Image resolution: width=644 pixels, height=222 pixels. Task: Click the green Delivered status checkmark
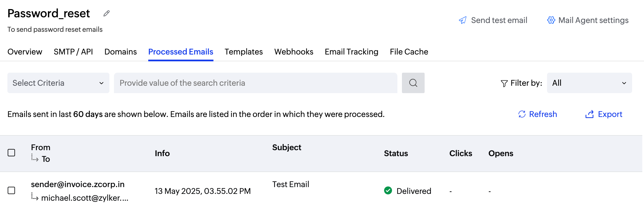tap(388, 190)
